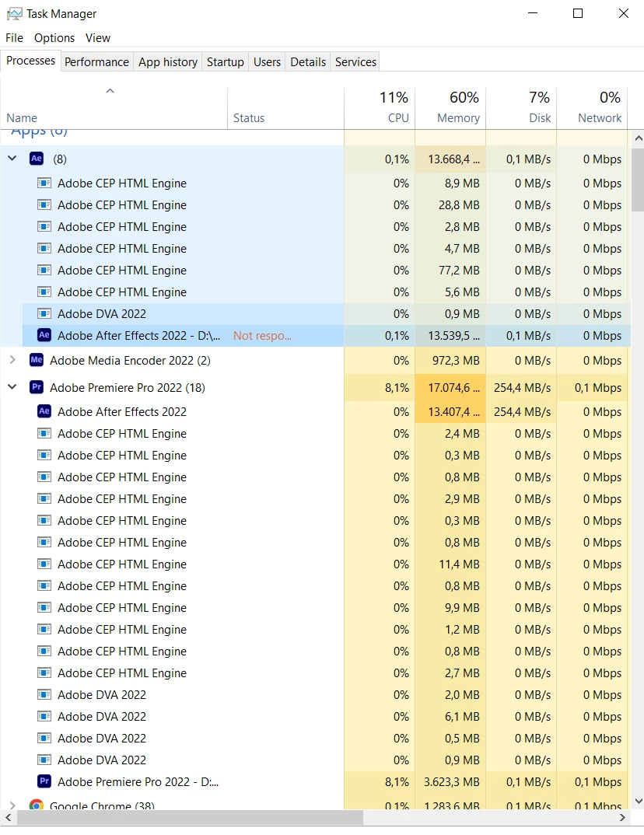Click the horizontal scrollbar right arrow
This screenshot has height=835, width=644.
pyautogui.click(x=622, y=817)
